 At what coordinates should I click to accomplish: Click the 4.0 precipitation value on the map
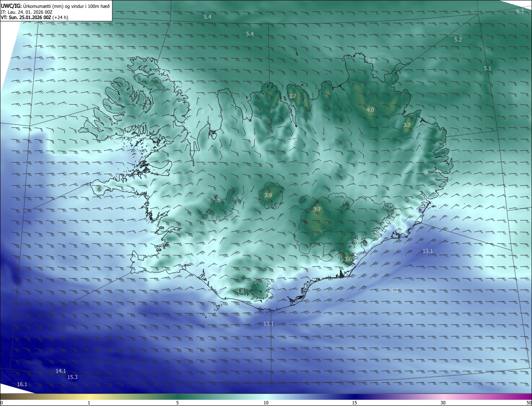pos(370,110)
